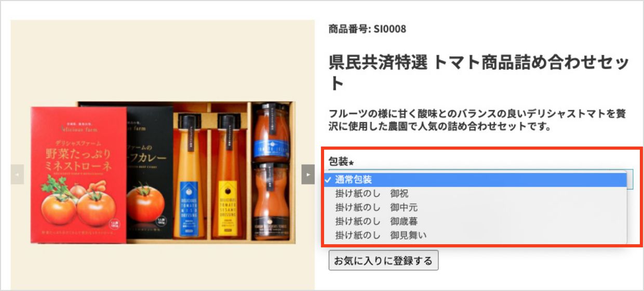Viewport: 644px width, 291px height.
Task: Choose 掛け紙のし 御祝 option
Action: (475, 193)
